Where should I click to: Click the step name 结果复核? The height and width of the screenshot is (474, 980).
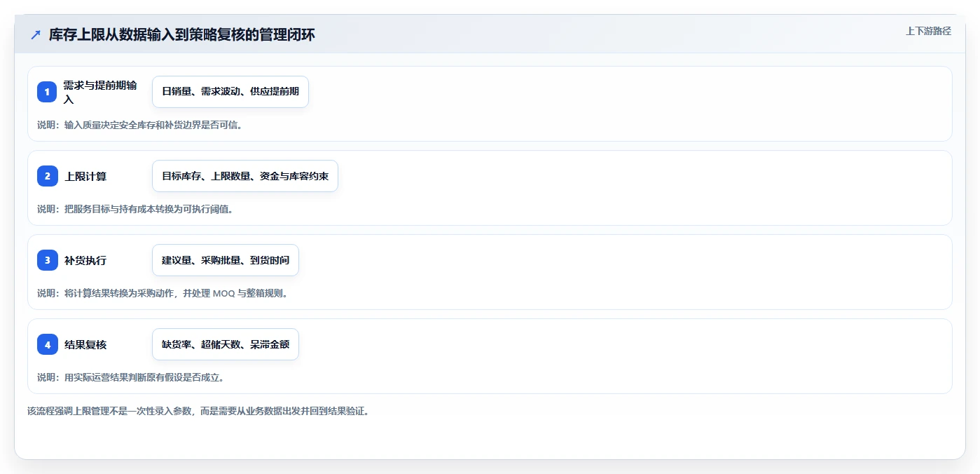85,344
